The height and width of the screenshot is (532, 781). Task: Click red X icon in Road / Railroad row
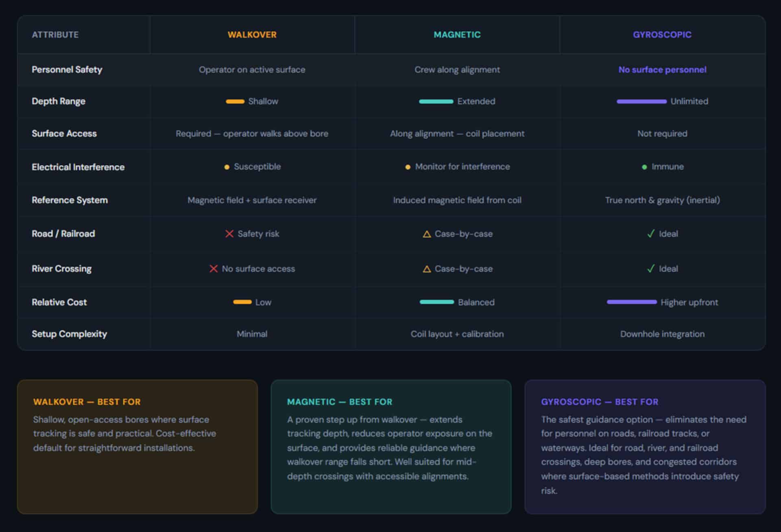(229, 234)
